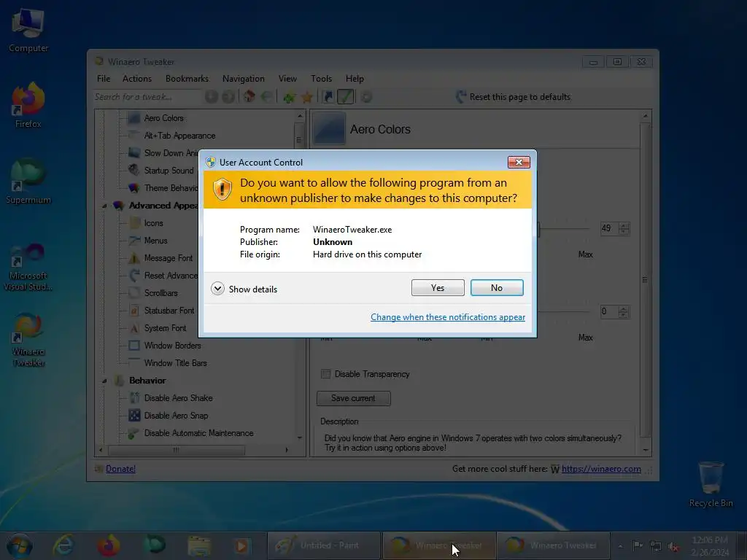Screen dimensions: 747x560
Task: Click the Donate! link
Action: [120, 469]
